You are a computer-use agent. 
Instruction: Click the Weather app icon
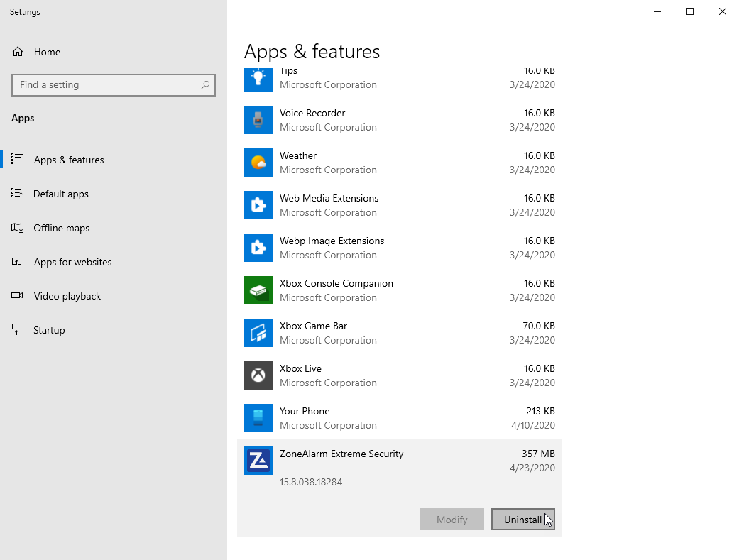258,163
